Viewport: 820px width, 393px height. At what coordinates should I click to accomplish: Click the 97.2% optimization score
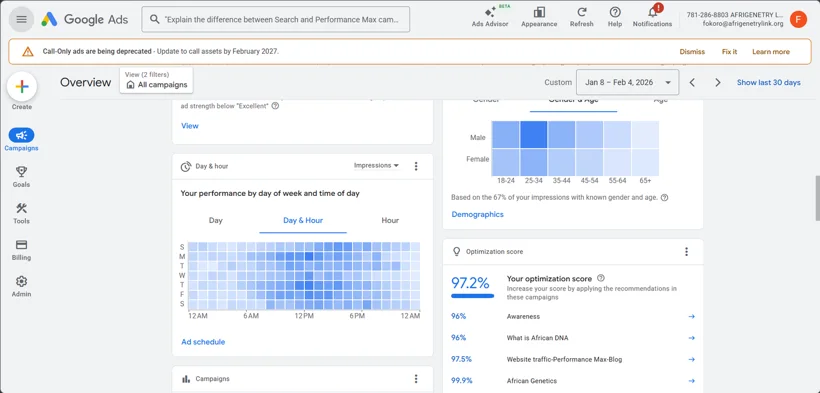tap(470, 283)
